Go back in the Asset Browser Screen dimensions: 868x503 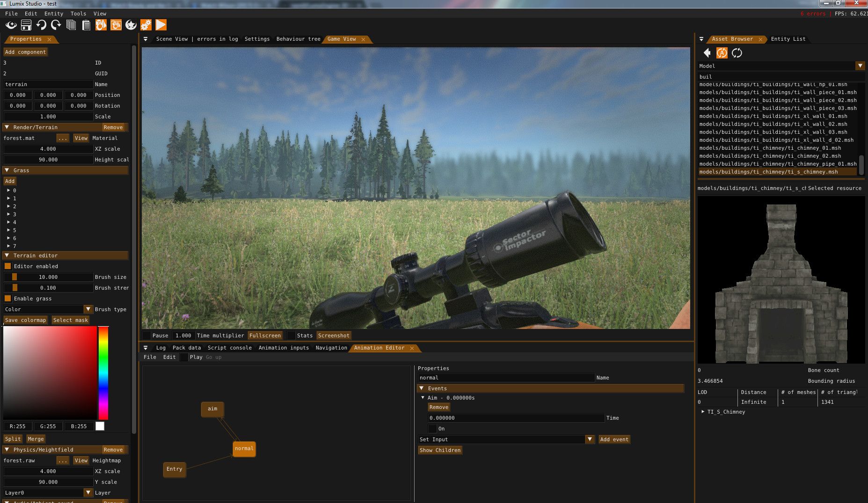click(x=707, y=53)
